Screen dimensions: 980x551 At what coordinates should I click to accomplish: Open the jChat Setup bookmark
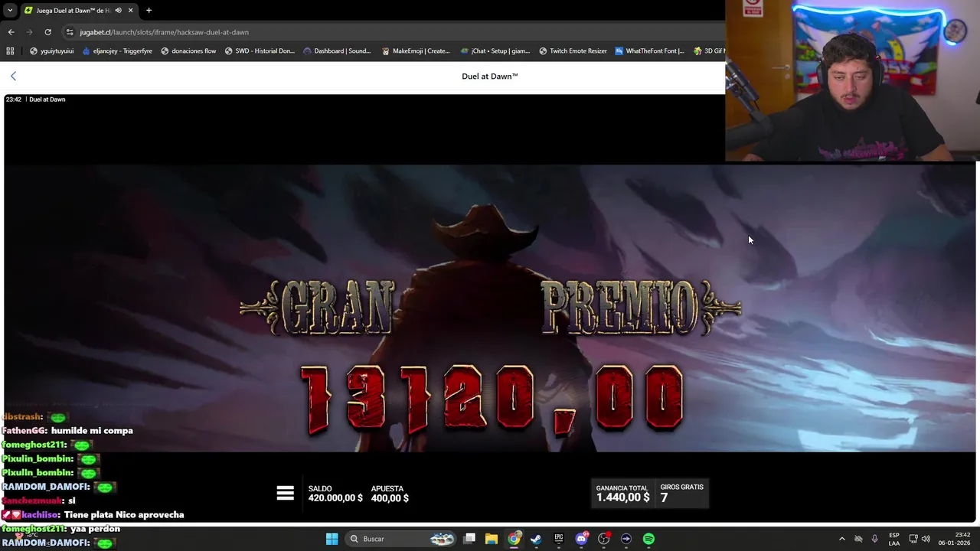[x=495, y=51]
